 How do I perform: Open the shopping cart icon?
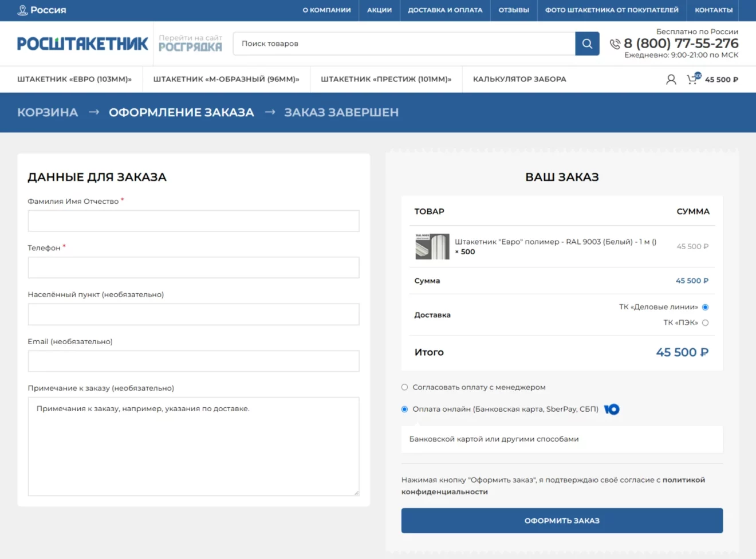pos(693,79)
